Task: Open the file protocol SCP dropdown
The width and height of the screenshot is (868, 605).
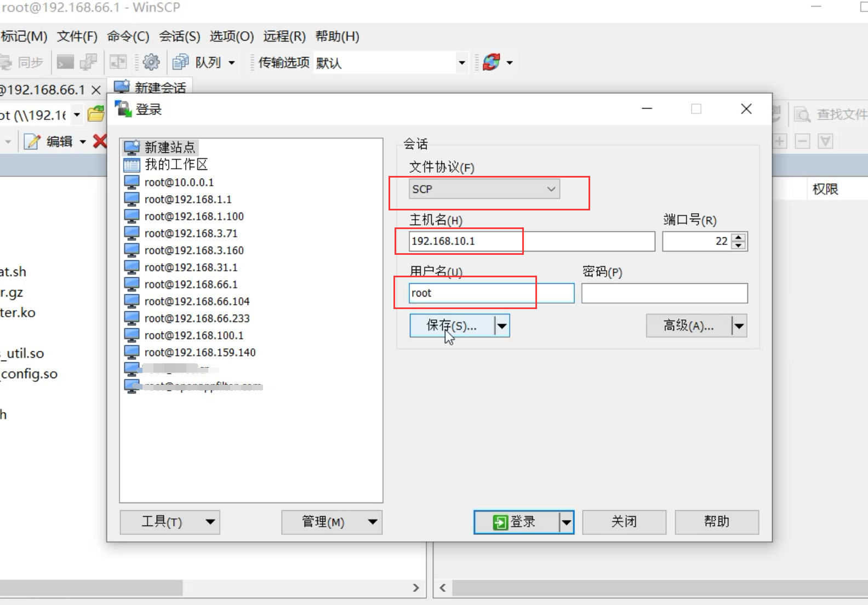Action: (x=484, y=189)
